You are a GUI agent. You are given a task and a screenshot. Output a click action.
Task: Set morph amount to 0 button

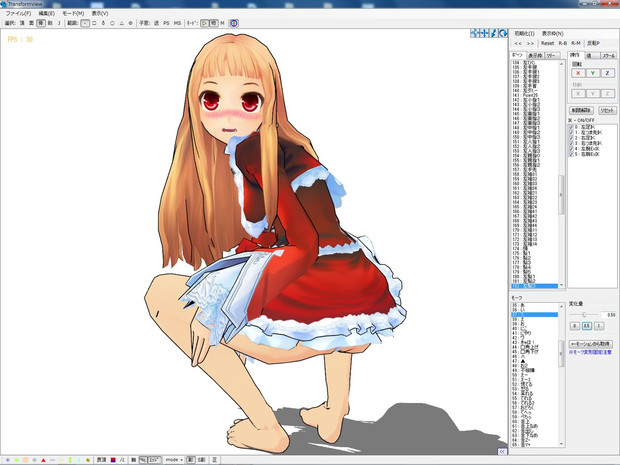575,326
